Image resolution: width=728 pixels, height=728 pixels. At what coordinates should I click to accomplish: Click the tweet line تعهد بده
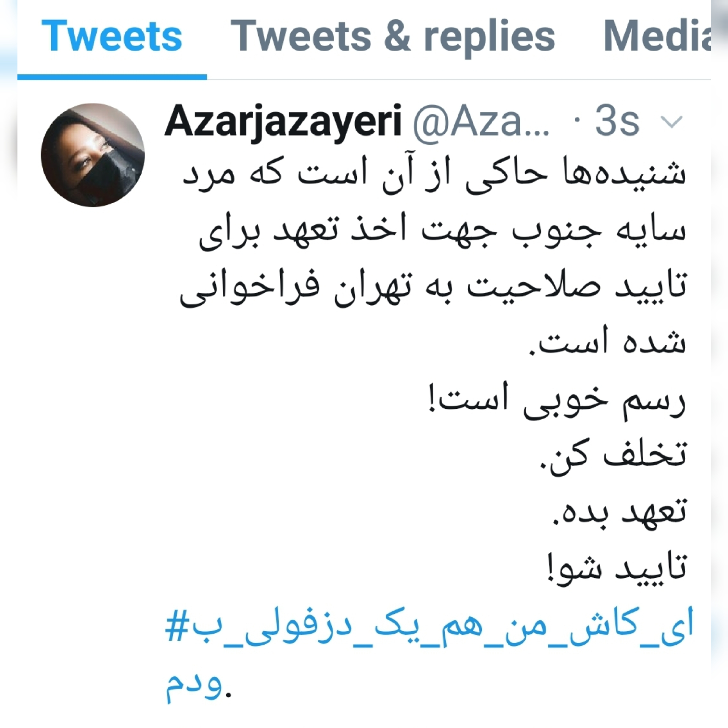[x=619, y=512]
